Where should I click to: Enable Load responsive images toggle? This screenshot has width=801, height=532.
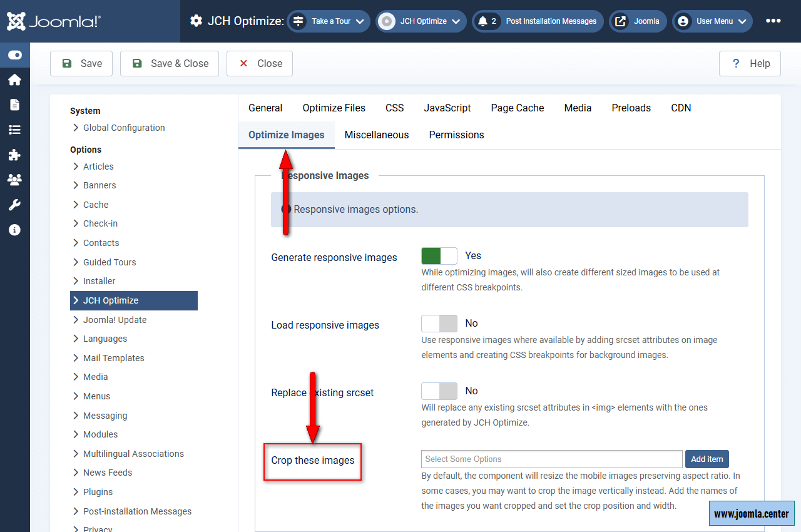click(439, 324)
